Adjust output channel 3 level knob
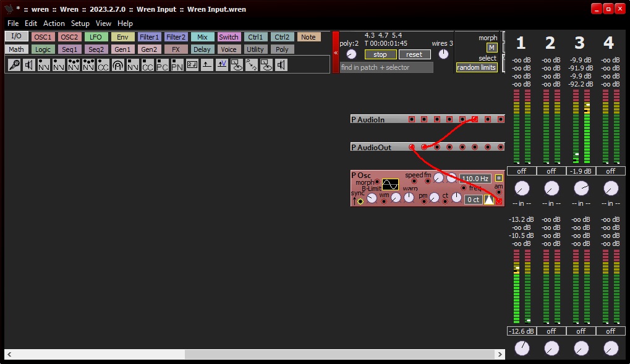This screenshot has width=630, height=364. pos(581,188)
